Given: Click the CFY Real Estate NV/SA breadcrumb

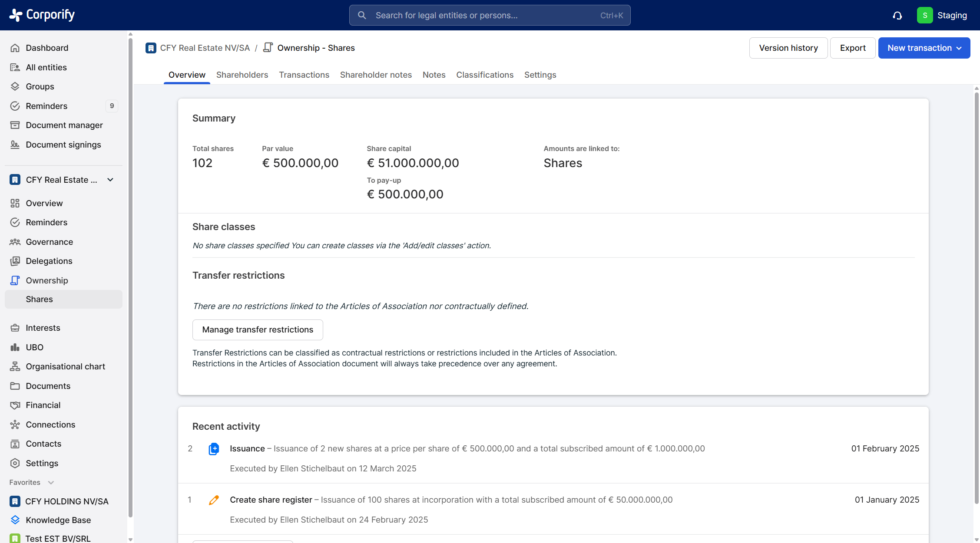Looking at the screenshot, I should (x=205, y=48).
